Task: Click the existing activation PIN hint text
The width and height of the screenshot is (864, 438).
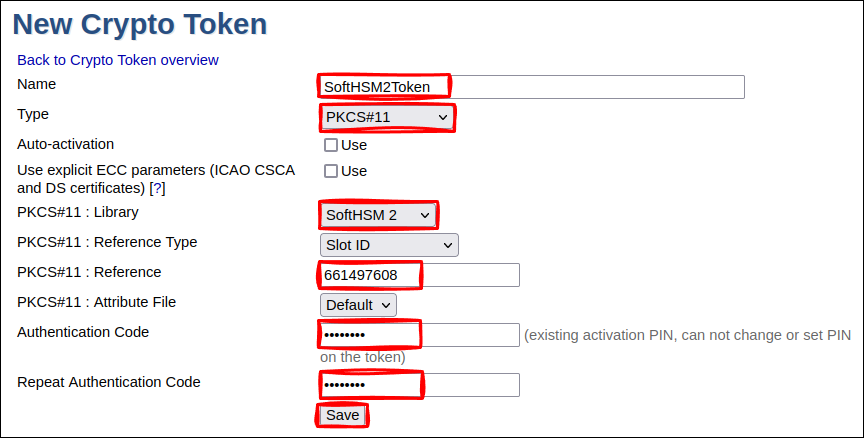Action: [x=687, y=335]
